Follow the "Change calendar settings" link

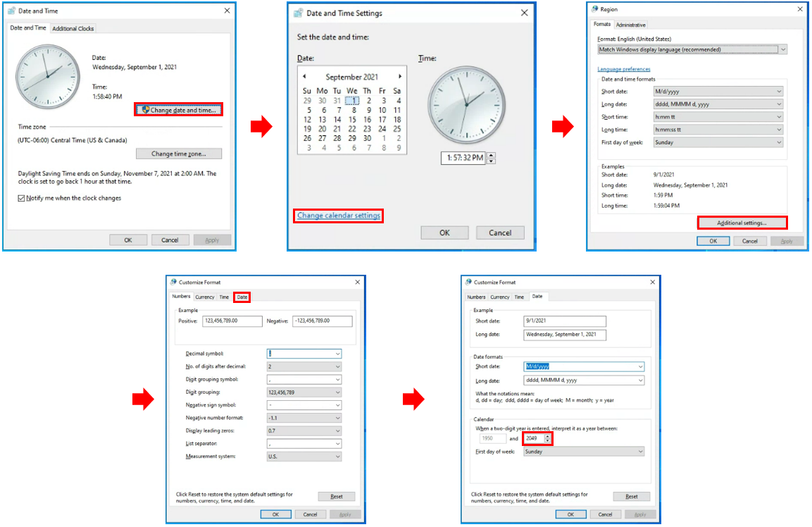[x=339, y=216]
